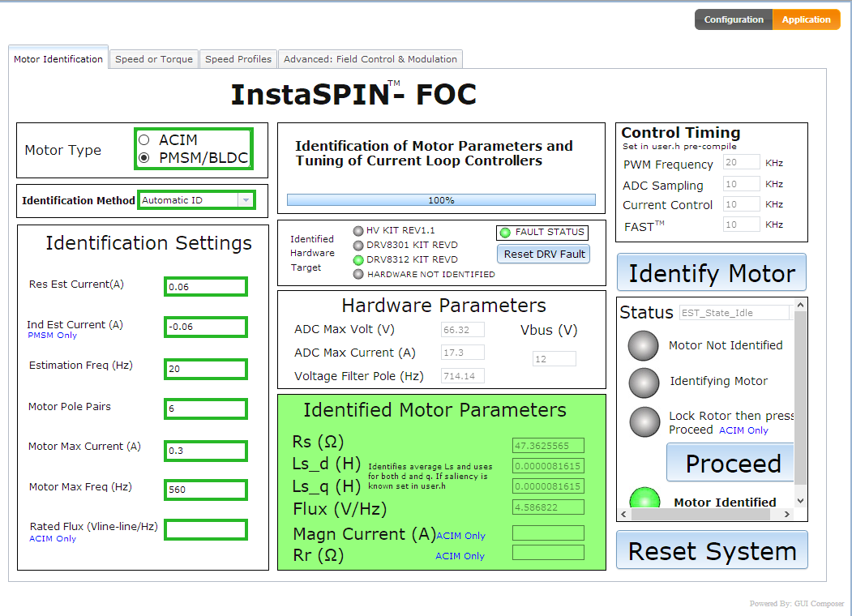Click the Motor Max Current input field
Viewport: 852px width, 616px height.
click(x=206, y=451)
